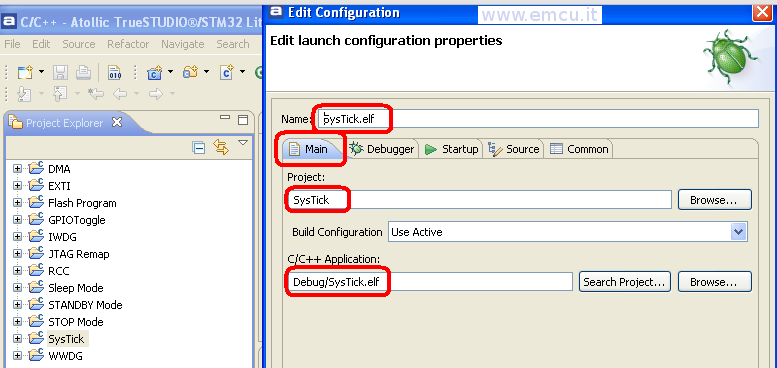Click the Name field containing SysTick.elf
The width and height of the screenshot is (777, 368).
tap(538, 119)
